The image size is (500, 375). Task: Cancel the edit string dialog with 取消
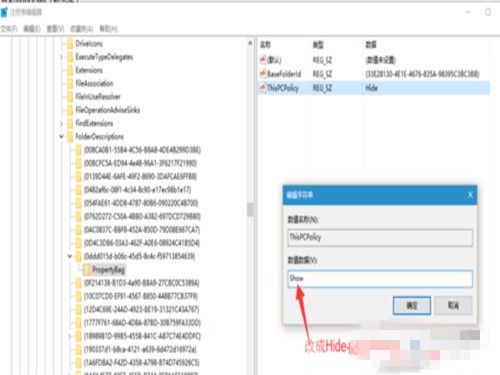click(x=453, y=305)
